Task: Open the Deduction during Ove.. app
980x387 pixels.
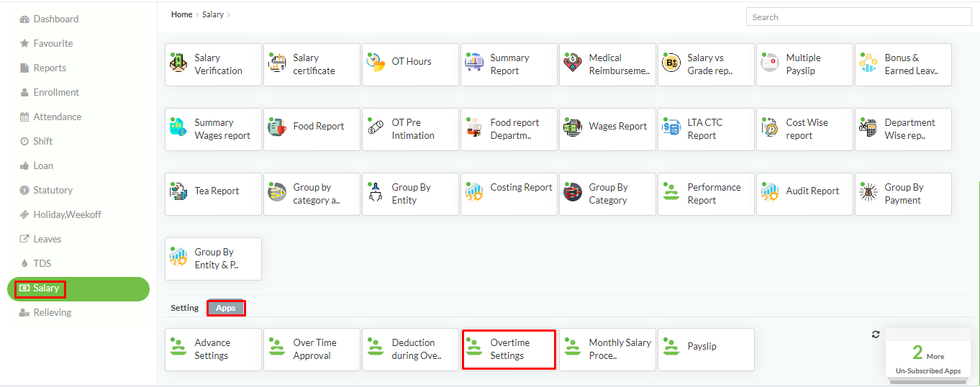Action: tap(410, 350)
